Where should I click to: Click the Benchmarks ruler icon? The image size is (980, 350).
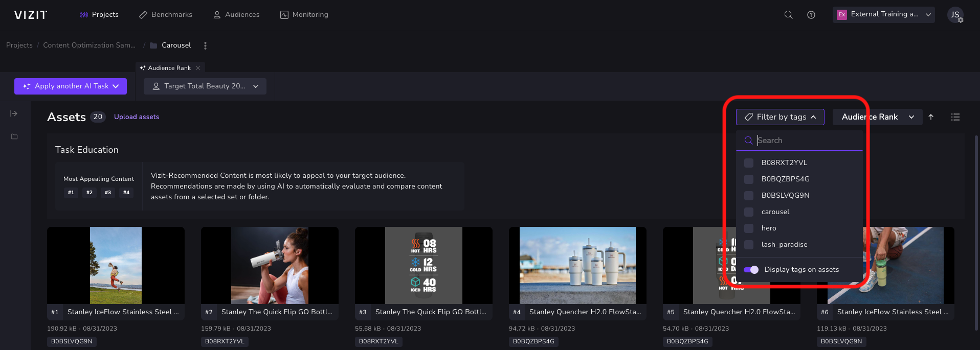[143, 15]
